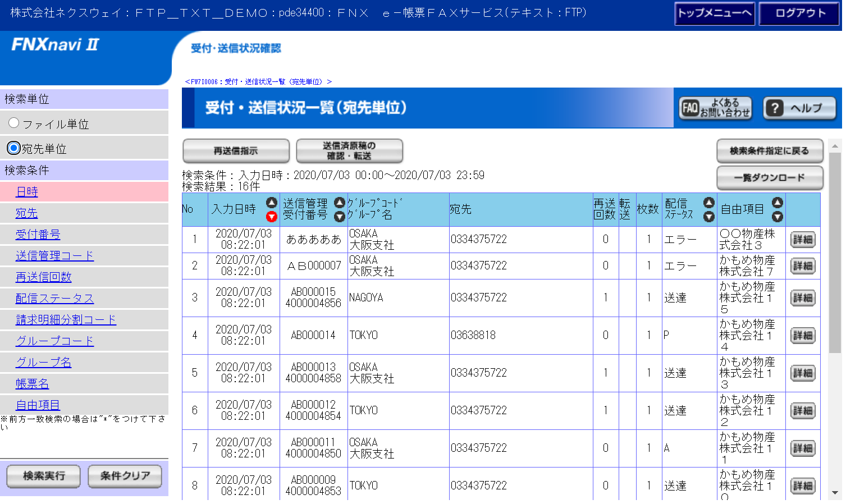
Task: Sort 送信管理受付番号 column ascending arrow
Action: click(340, 203)
